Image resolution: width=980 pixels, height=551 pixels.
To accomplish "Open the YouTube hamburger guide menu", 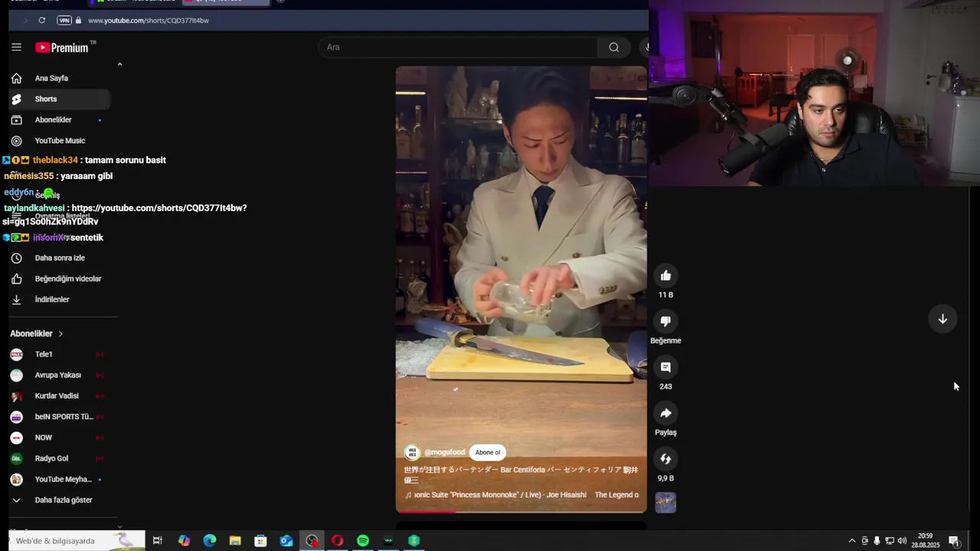I will 16,47.
